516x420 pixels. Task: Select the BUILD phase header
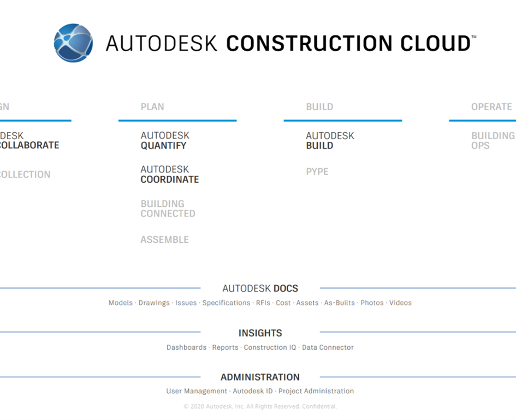click(319, 107)
